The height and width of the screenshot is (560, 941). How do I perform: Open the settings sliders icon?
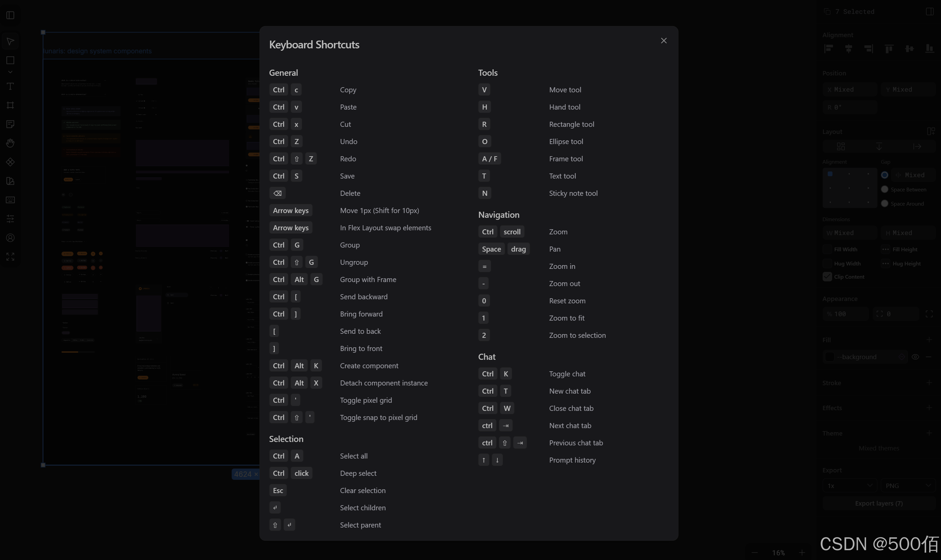10,219
